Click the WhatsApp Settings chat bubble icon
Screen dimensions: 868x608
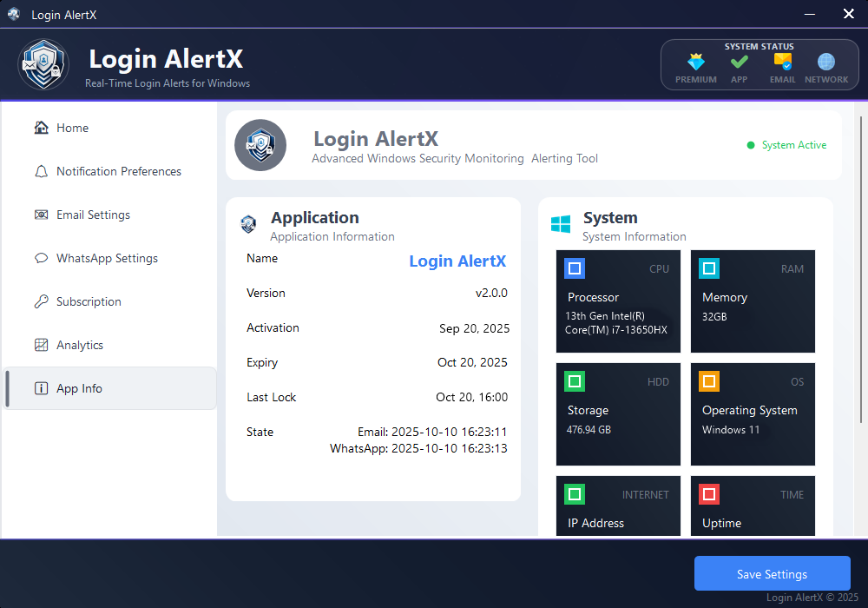[41, 258]
